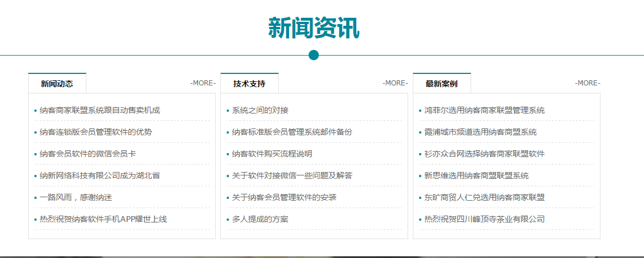This screenshot has height=258, width=644.
Task: View 纳客标准版会员管理系统邮件备份 article
Action: (292, 132)
